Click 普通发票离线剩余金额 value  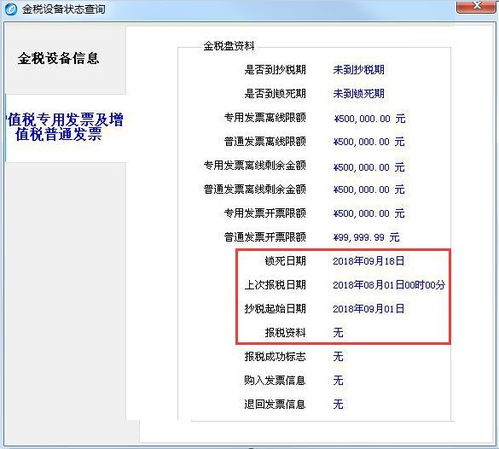[369, 189]
